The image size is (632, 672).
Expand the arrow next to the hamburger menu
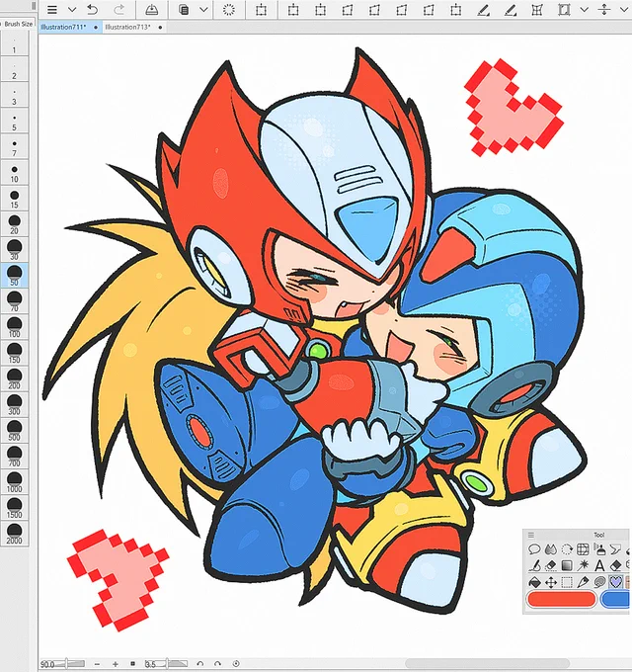tap(72, 10)
